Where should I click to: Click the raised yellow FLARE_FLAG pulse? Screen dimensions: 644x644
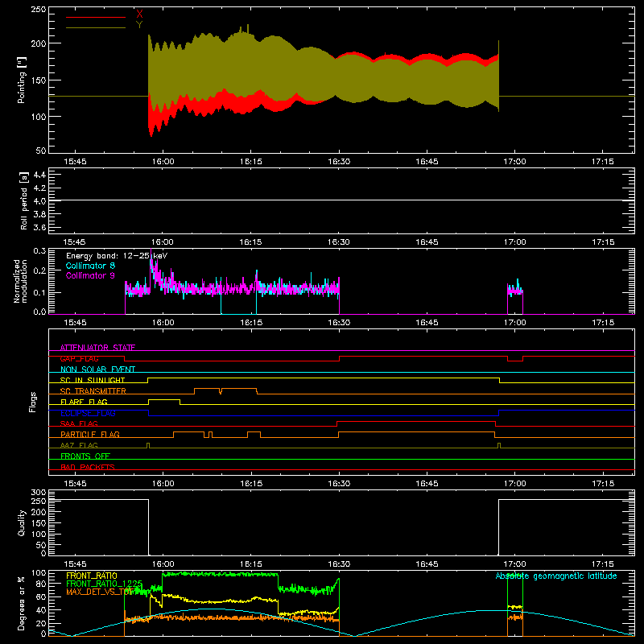coord(164,399)
